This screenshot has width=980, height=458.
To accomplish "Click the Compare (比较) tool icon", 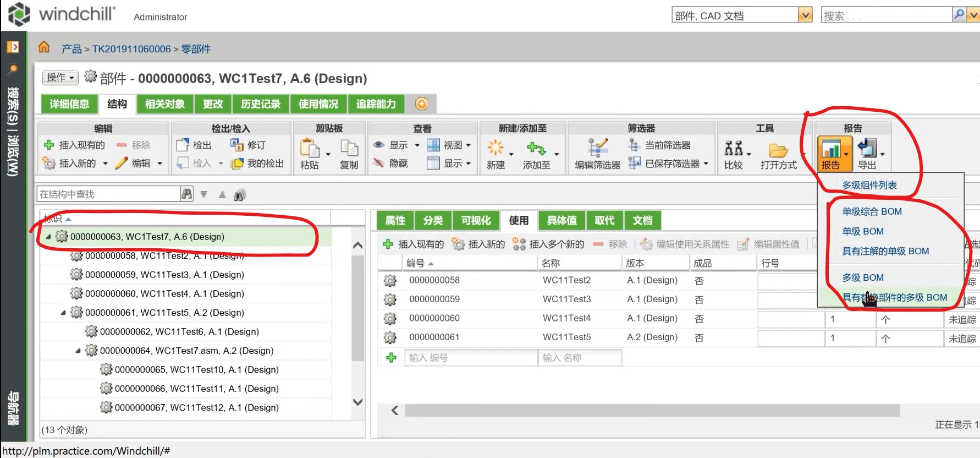I will coord(734,148).
